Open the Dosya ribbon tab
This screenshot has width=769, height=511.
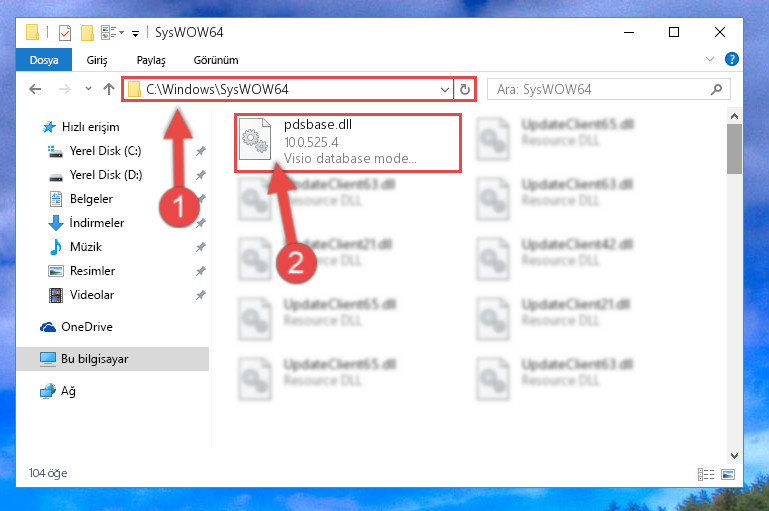(x=44, y=60)
